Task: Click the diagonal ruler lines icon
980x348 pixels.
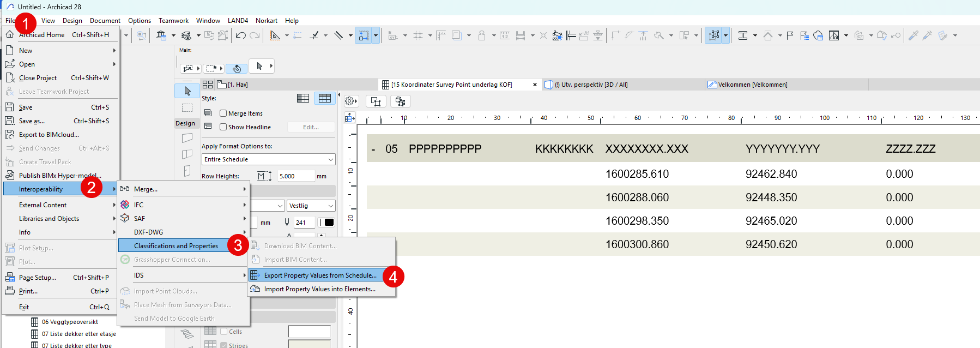Action: click(338, 35)
